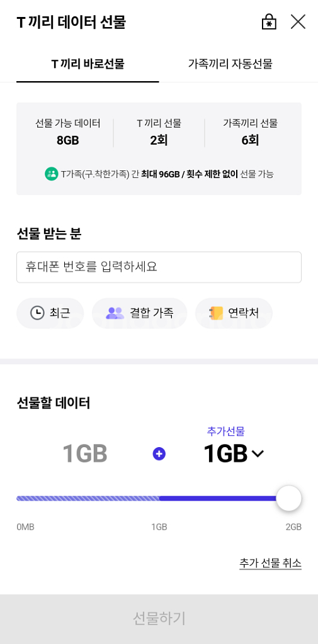Screen dimensions: 318x644
Task: Focus the 휴대폰 번호 input field
Action: click(159, 267)
